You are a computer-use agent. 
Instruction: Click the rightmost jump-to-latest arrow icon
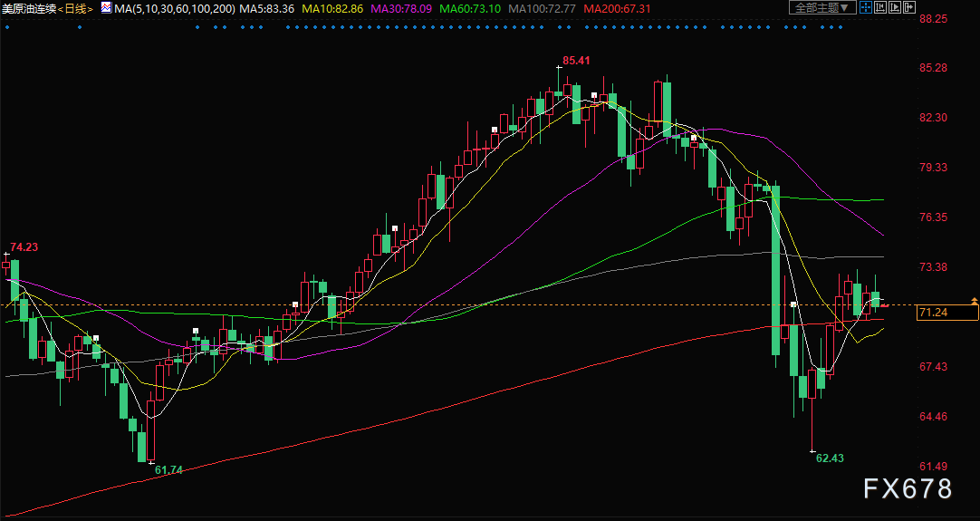(910, 8)
